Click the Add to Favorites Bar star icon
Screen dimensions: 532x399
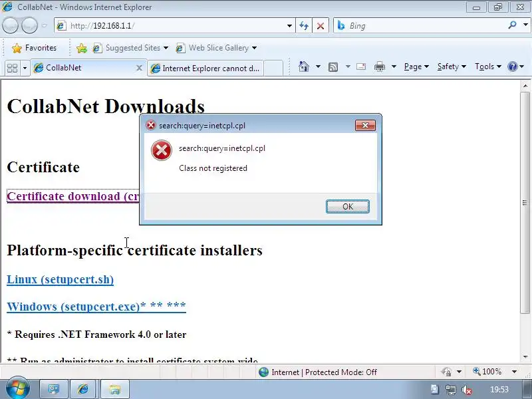(x=81, y=48)
